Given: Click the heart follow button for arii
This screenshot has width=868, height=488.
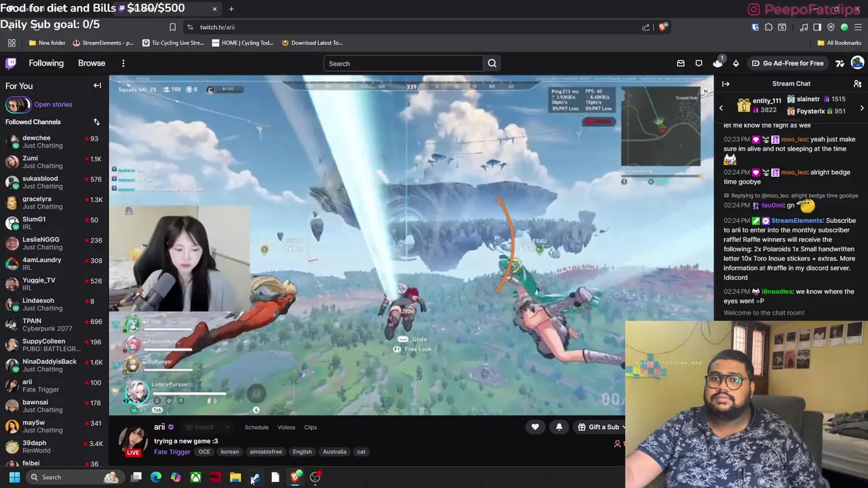Looking at the screenshot, I should tap(535, 427).
